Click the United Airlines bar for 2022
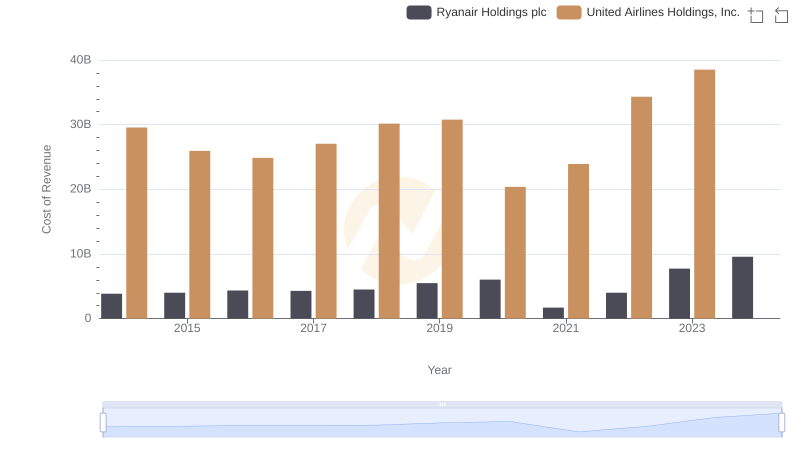This screenshot has height=461, width=800. [641, 208]
